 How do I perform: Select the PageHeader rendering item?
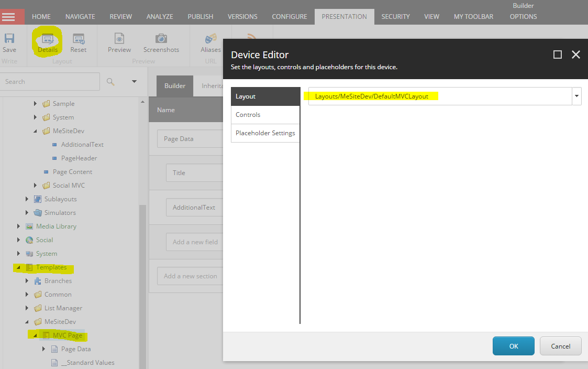coord(79,158)
